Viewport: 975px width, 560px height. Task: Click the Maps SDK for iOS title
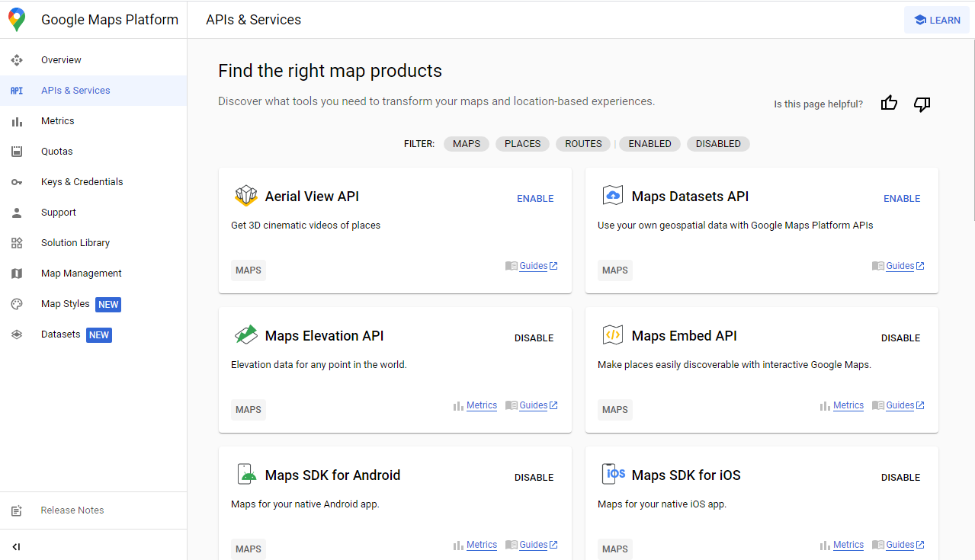686,475
